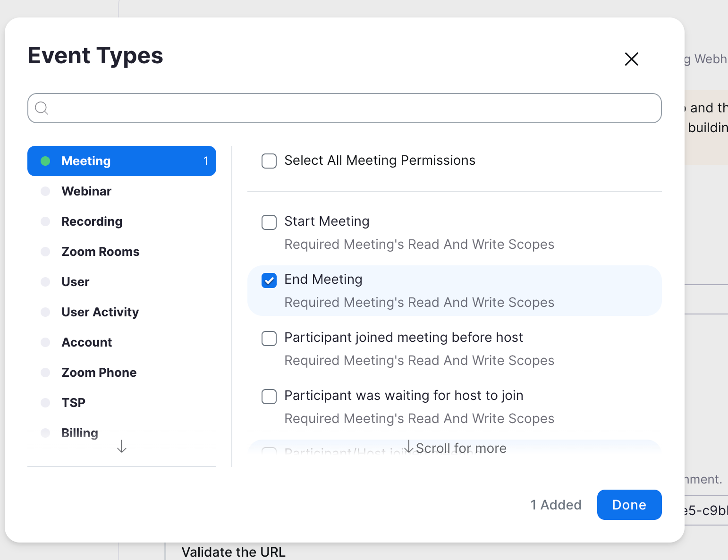Close the Event Types dialog

[631, 59]
